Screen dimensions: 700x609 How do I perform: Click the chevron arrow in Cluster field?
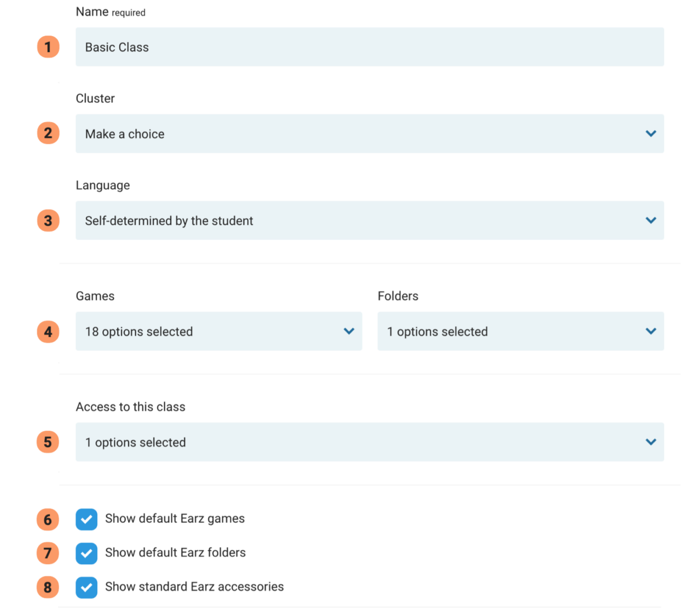650,134
